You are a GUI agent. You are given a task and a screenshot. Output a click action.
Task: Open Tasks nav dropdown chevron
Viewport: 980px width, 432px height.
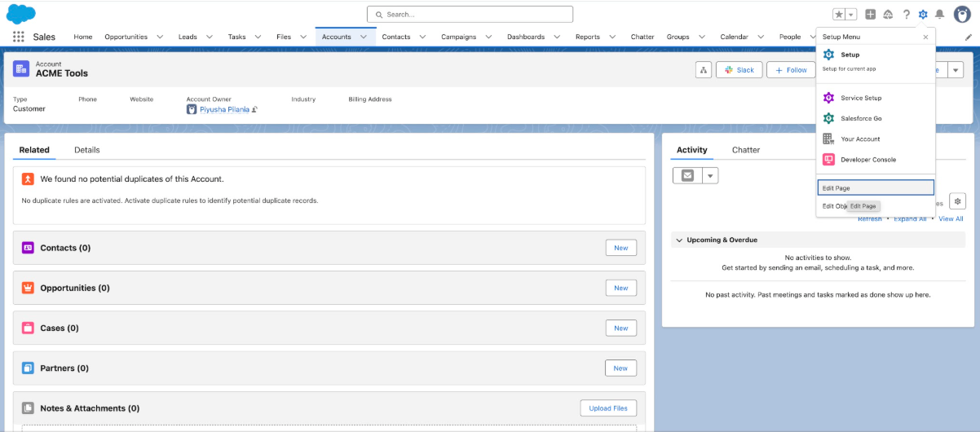coord(258,37)
